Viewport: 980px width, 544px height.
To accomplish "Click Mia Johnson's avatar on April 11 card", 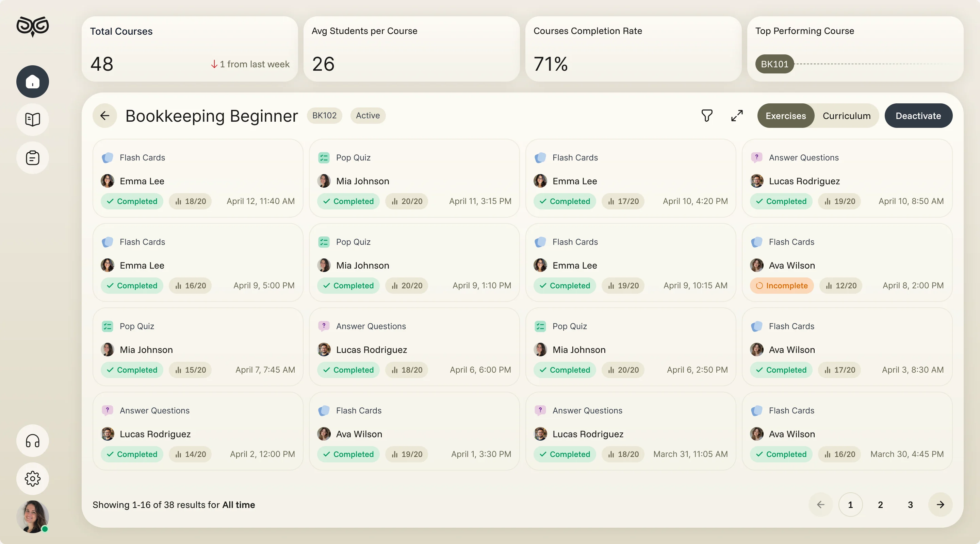I will coord(324,181).
